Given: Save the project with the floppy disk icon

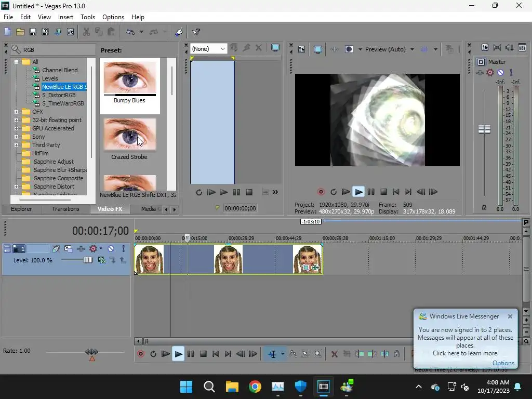Looking at the screenshot, I should click(x=33, y=32).
